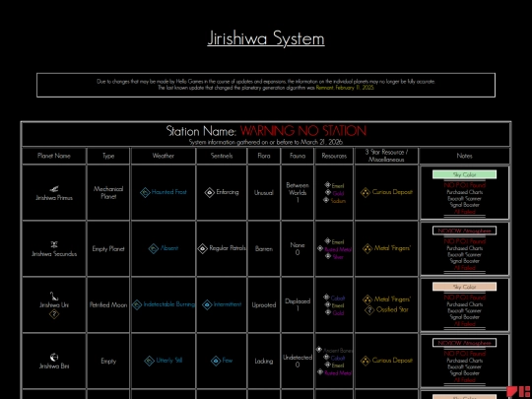Click the sentinel icon beside Few

coord(216,361)
